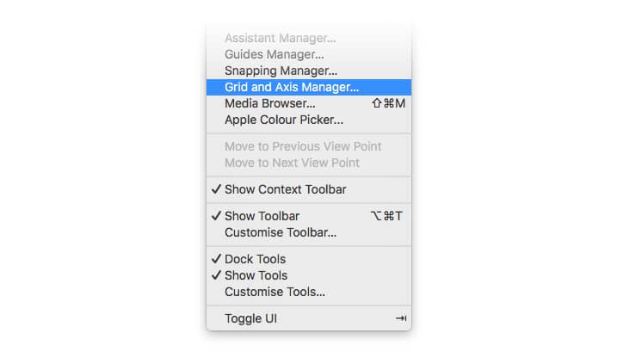Click the checkmark beside Show Tools
Viewport: 617px width, 364px height.
click(x=216, y=275)
